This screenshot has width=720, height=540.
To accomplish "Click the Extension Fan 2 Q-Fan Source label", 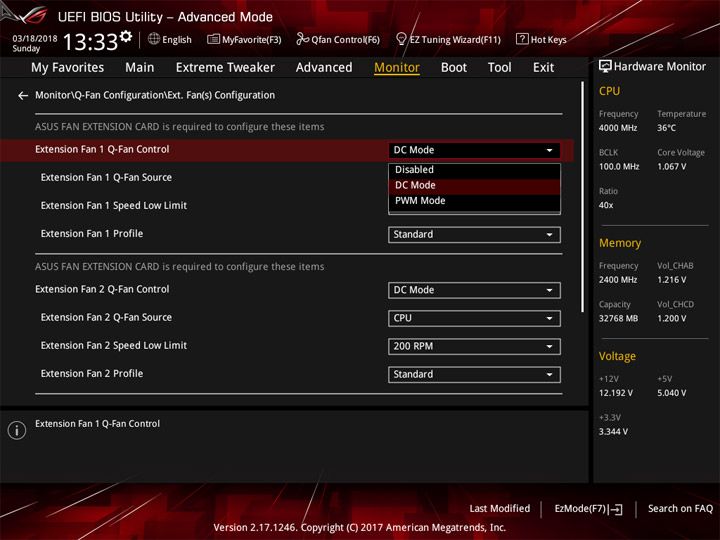I will pos(106,318).
